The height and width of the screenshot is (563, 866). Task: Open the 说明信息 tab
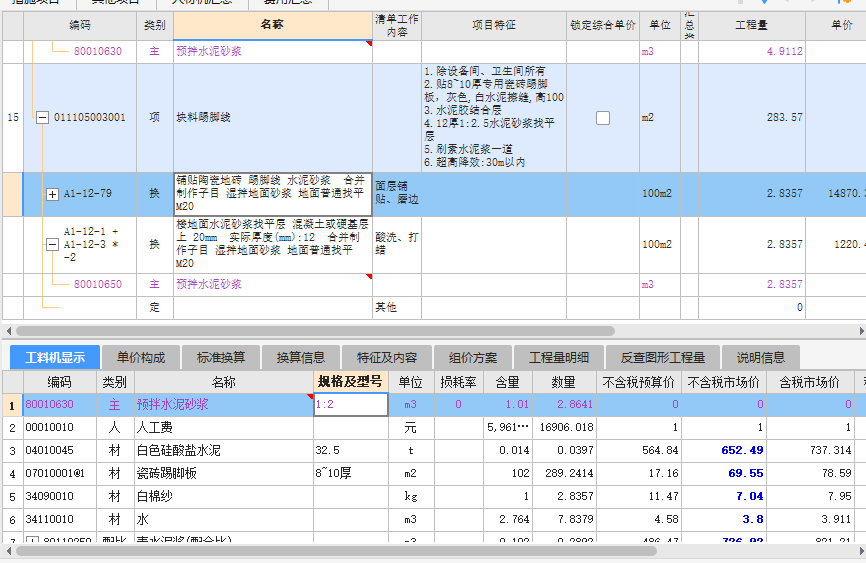(761, 357)
